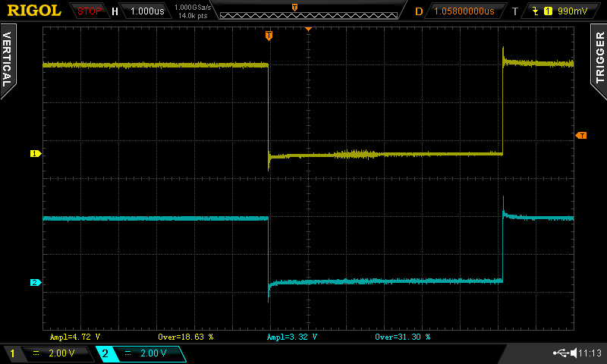The image size is (607, 364).
Task: Click the channel 2 ground marker
Action: click(36, 282)
